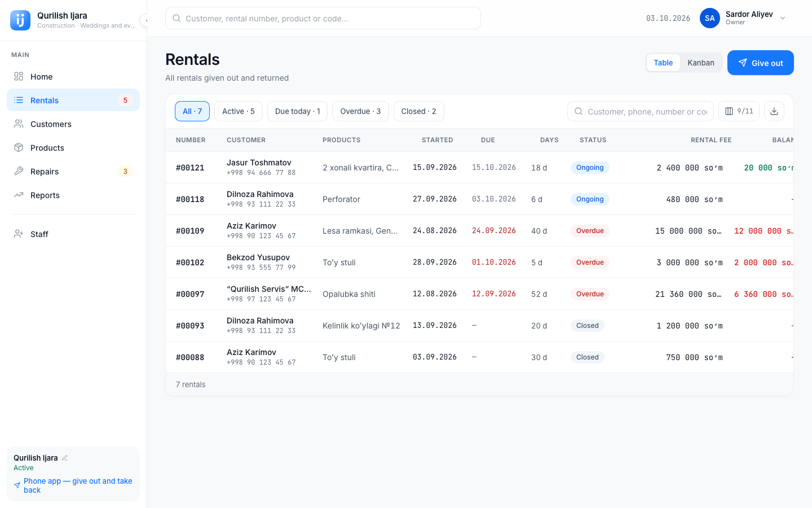Click the SA user avatar

point(710,18)
